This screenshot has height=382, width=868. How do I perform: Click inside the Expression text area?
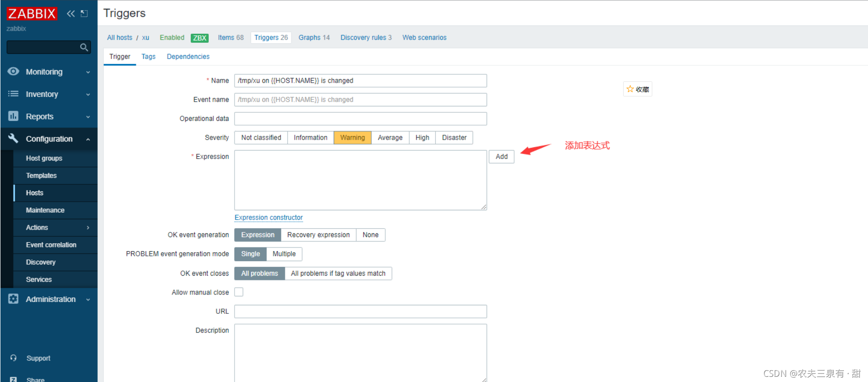pyautogui.click(x=360, y=180)
